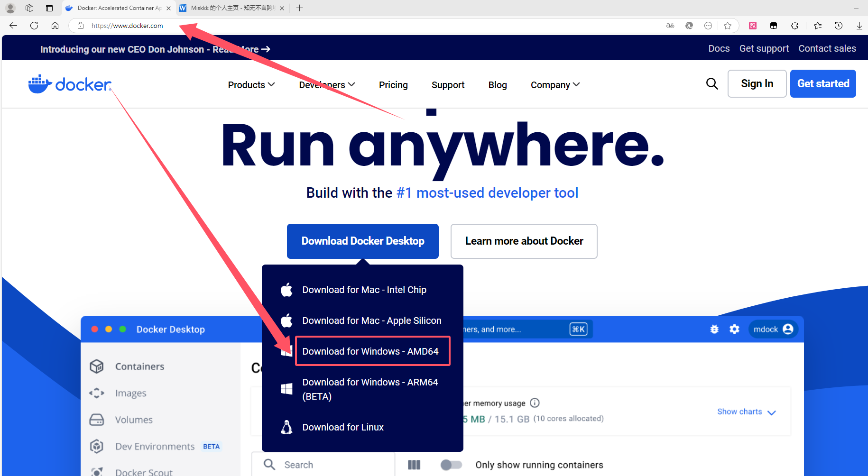Open the Tampermonkey extension icon

click(774, 26)
